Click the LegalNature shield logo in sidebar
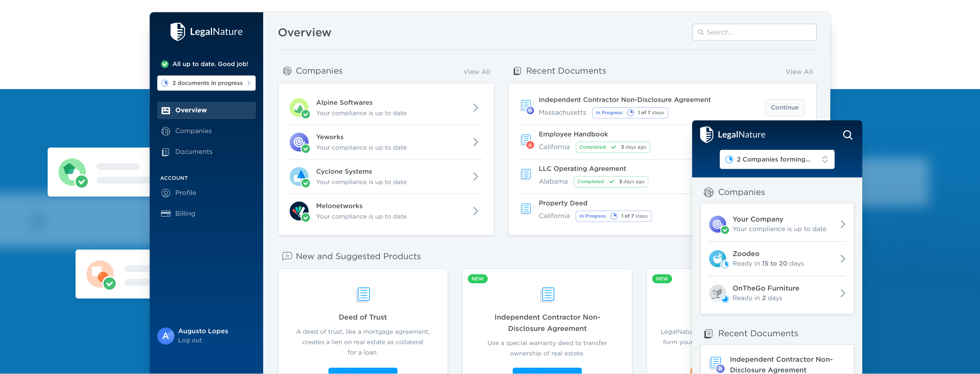Viewport: 980px width, 374px height. tap(177, 32)
